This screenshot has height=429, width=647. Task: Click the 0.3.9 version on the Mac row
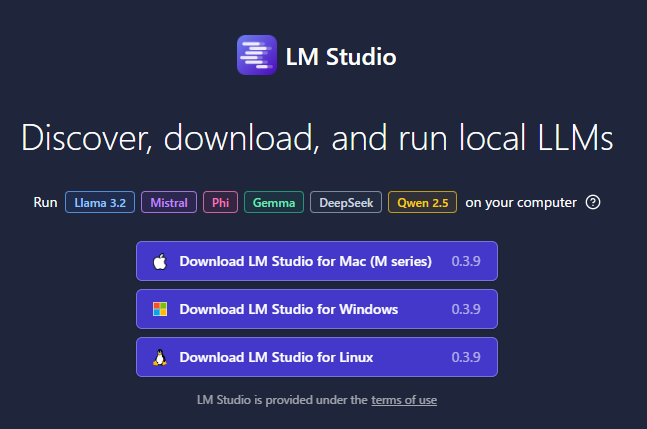pyautogui.click(x=466, y=261)
